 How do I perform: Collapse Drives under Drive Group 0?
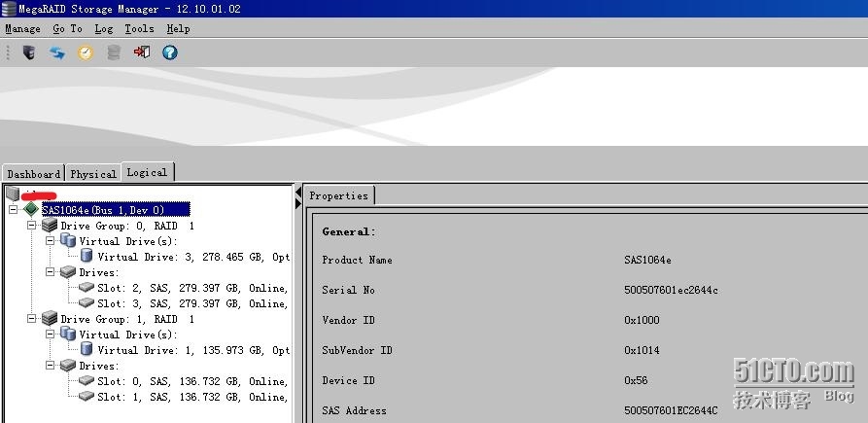pos(50,272)
